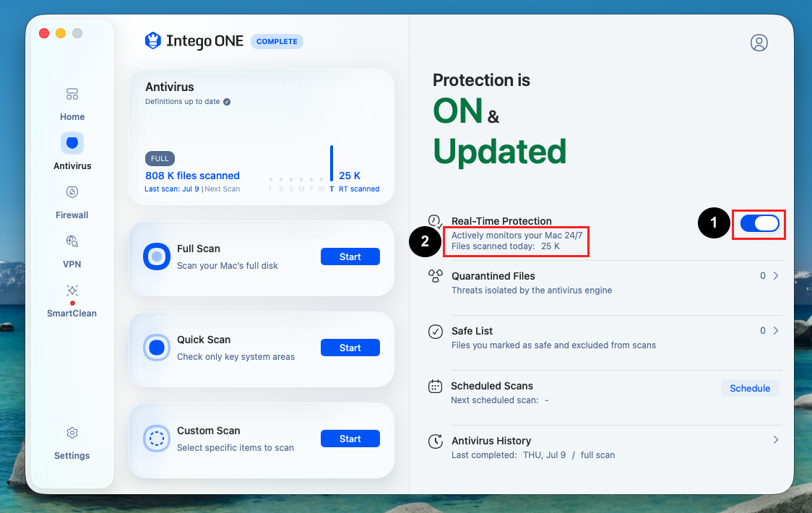The width and height of the screenshot is (812, 513).
Task: Click the 25 K RT scanned value
Action: (x=350, y=176)
